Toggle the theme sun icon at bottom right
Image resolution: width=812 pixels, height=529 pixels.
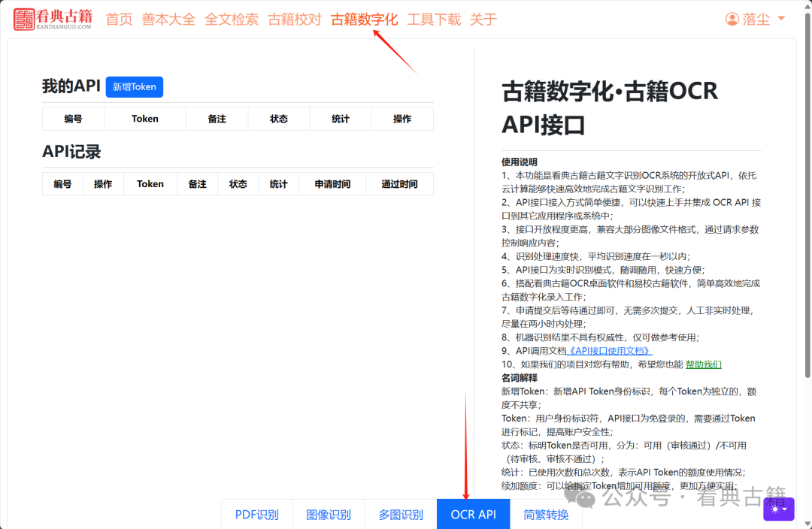tap(774, 509)
